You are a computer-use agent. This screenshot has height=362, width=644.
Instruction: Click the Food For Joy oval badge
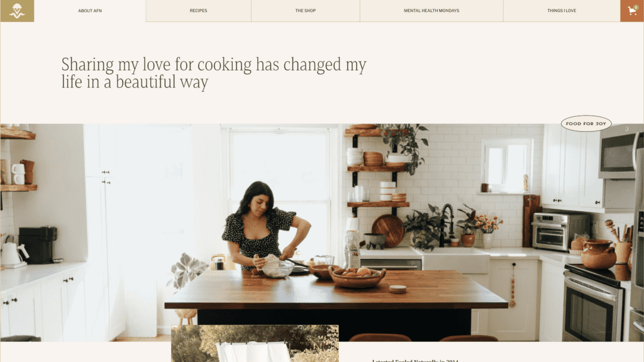click(586, 124)
